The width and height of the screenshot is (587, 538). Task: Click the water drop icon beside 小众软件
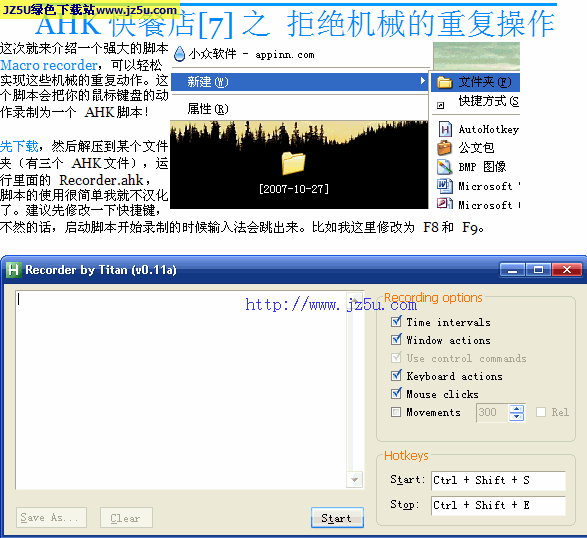point(180,54)
